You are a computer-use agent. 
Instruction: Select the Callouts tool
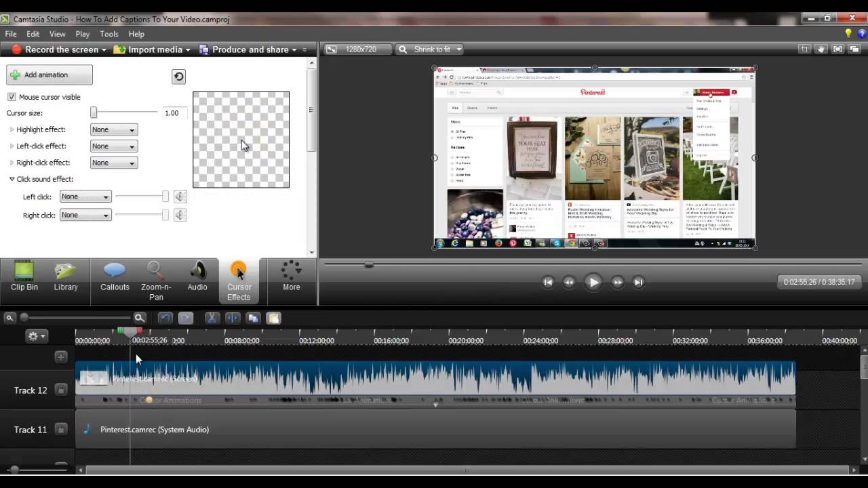pos(115,277)
